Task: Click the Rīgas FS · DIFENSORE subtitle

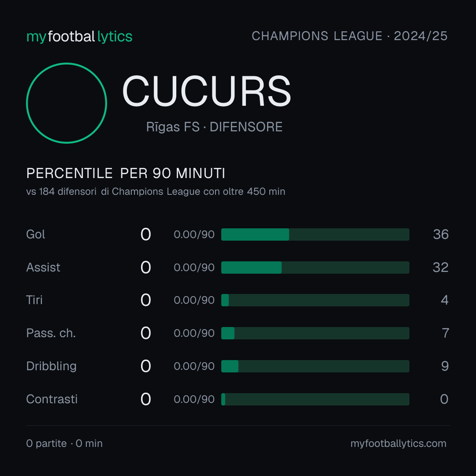Action: coord(214,127)
